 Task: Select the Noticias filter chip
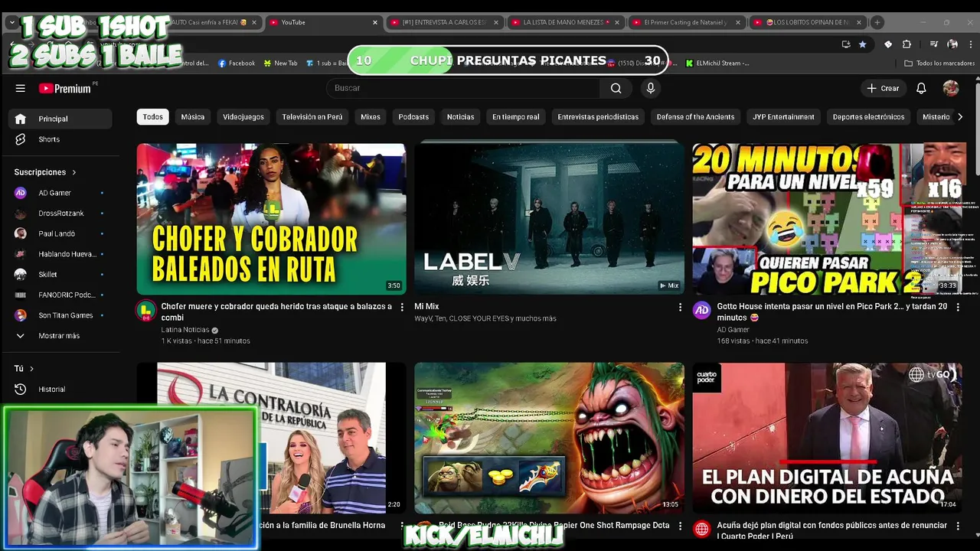click(461, 117)
